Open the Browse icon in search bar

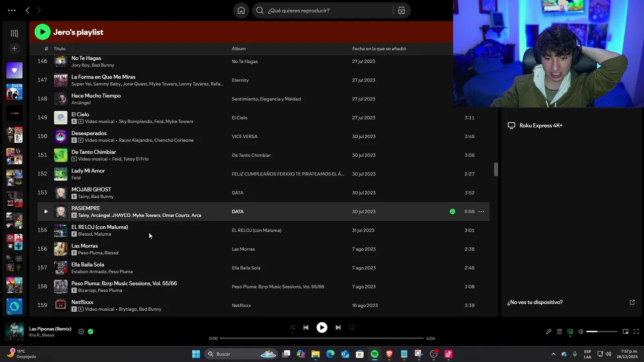click(x=401, y=11)
